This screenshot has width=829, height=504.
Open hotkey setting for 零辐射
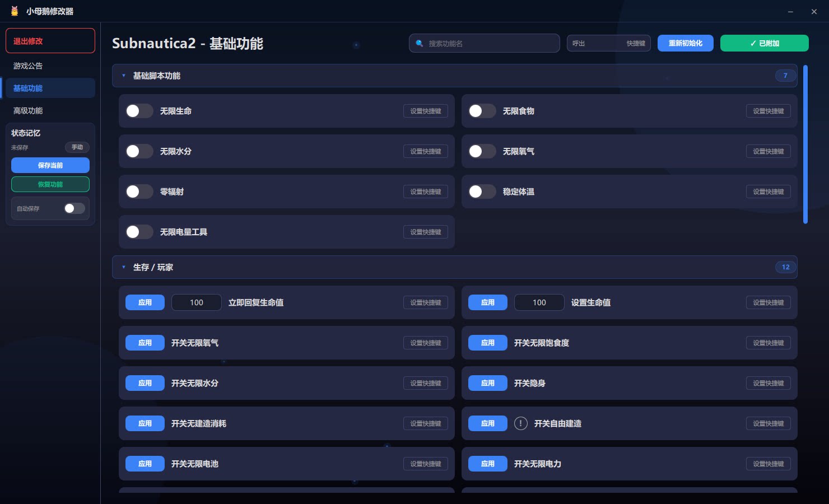tap(426, 192)
